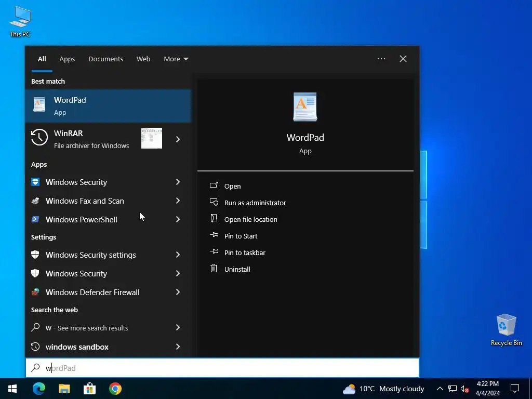Open the WordPad best match result

(x=108, y=106)
